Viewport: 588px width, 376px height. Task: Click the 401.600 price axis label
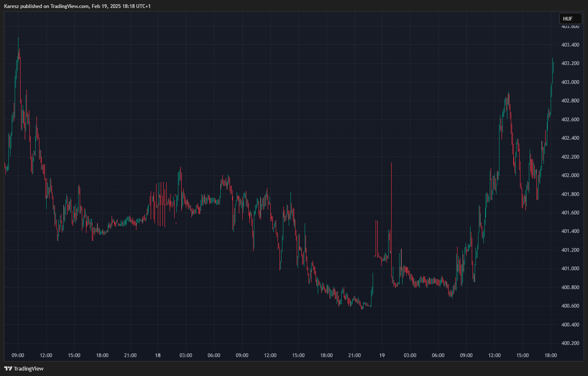pos(570,213)
